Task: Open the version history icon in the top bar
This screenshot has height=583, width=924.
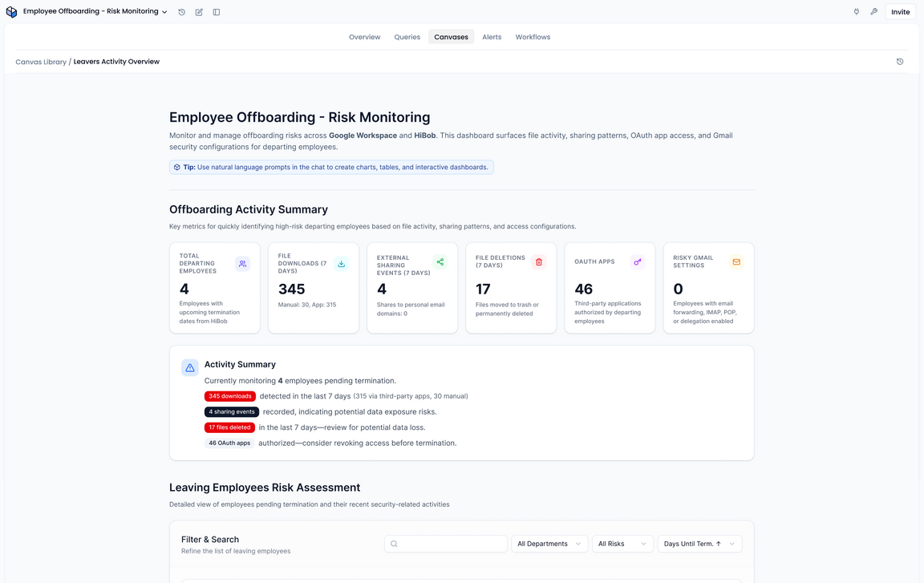Action: coord(181,11)
